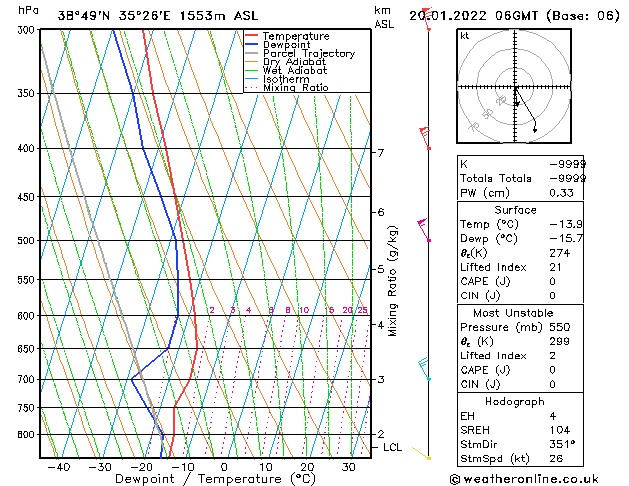629x486 pixels.
Task: Click the yellow wind barb at the surface
Action: (x=424, y=457)
